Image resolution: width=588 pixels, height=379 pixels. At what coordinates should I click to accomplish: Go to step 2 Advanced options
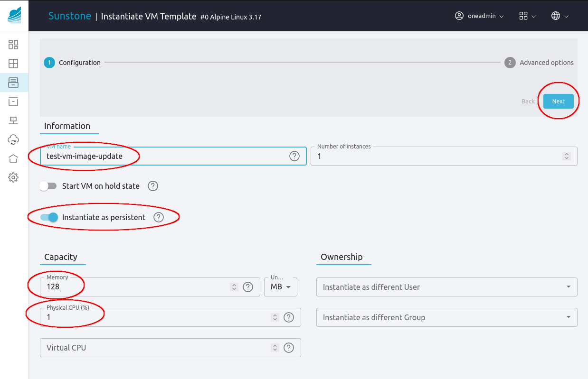[539, 63]
